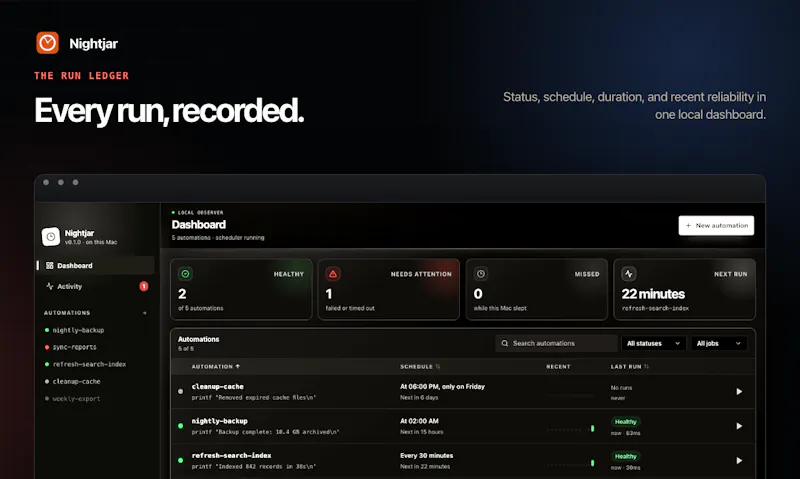Select sync-reports in sidebar
Image resolution: width=800 pixels, height=479 pixels.
(70, 347)
